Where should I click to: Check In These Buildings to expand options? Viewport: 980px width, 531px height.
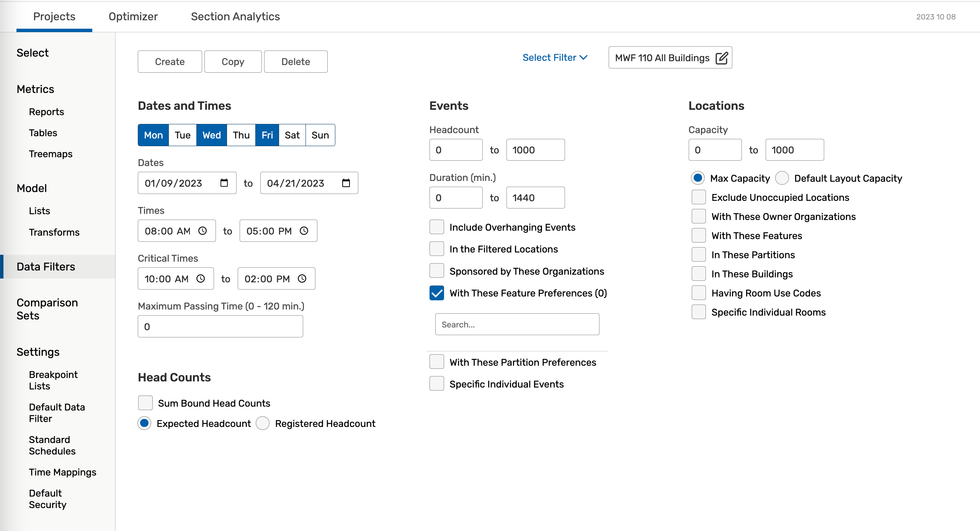coord(699,274)
